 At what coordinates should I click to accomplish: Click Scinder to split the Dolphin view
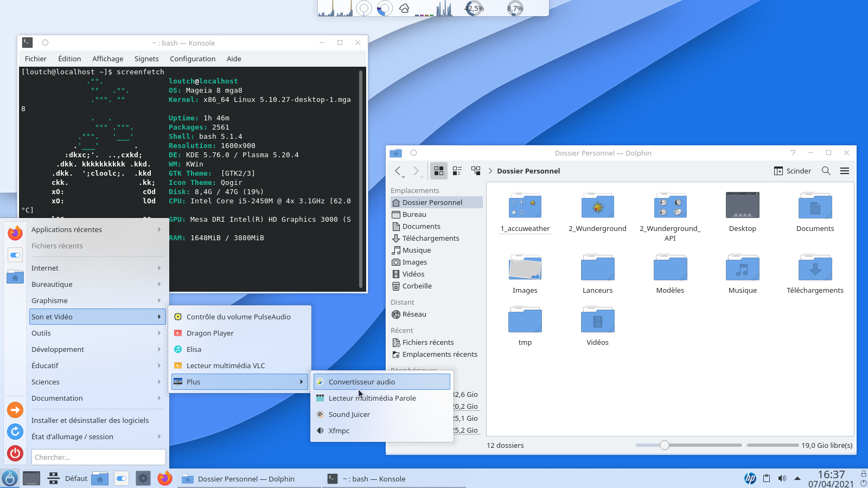[793, 171]
